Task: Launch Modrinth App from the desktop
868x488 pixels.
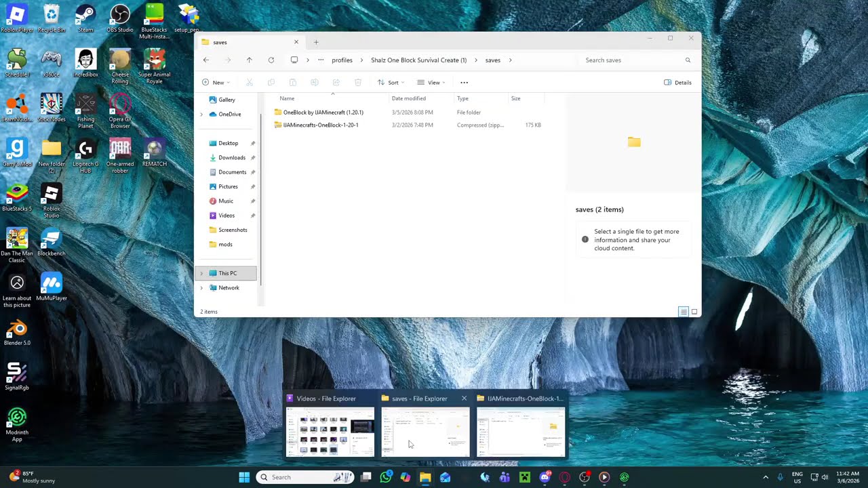Action: [x=17, y=425]
